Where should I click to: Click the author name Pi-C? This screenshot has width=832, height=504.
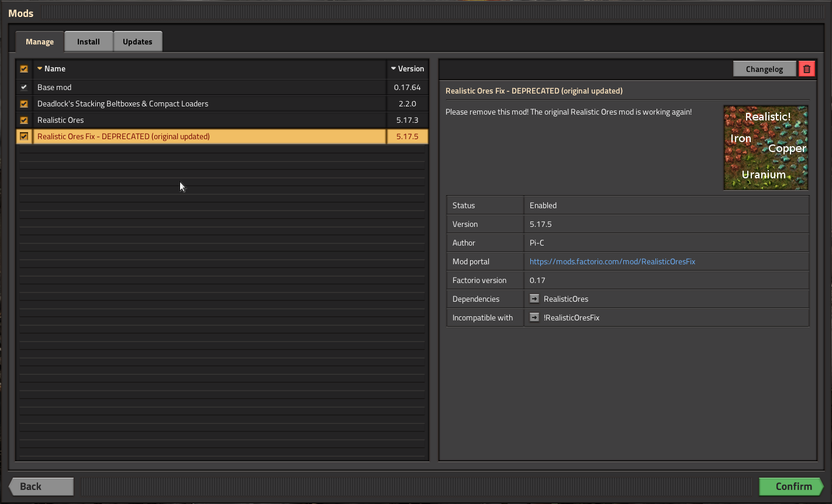click(537, 243)
